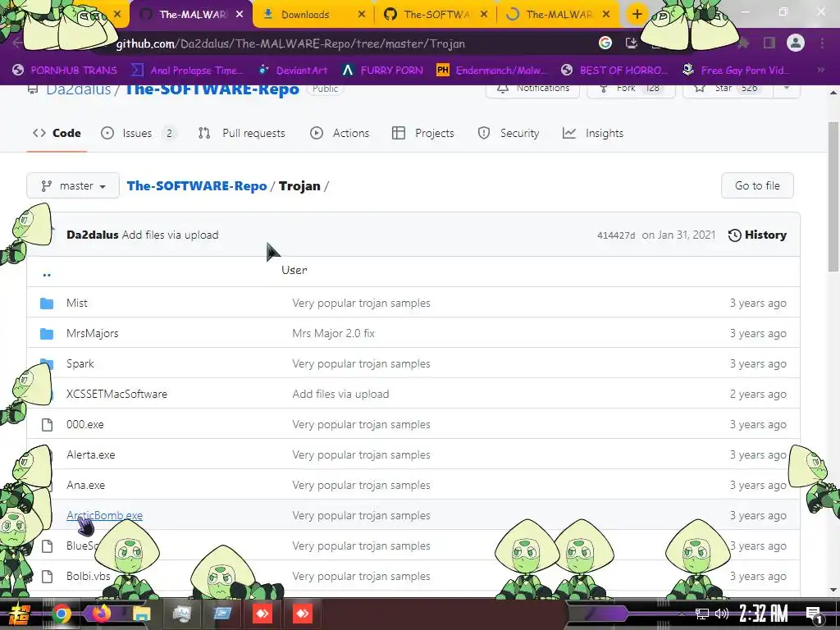
Task: Click the Actions play icon
Action: [317, 133]
